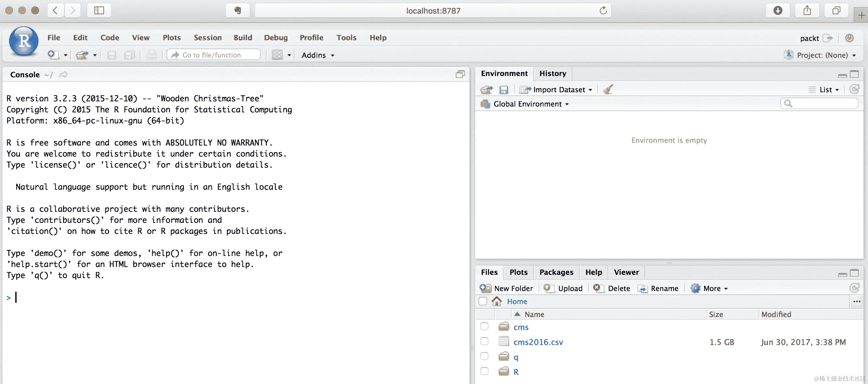Image resolution: width=868 pixels, height=384 pixels.
Task: Click the sign out icon beside packt
Action: 827,38
